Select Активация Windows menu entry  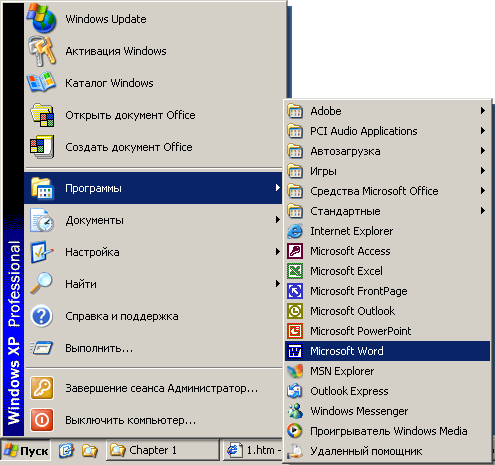pos(153,51)
